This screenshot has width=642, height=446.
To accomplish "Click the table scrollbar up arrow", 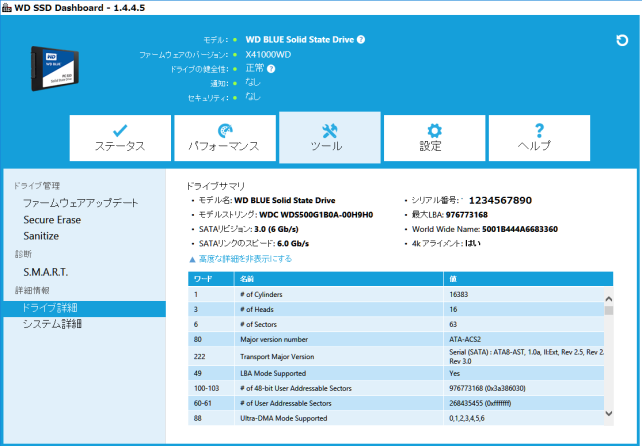I will pyautogui.click(x=609, y=299).
